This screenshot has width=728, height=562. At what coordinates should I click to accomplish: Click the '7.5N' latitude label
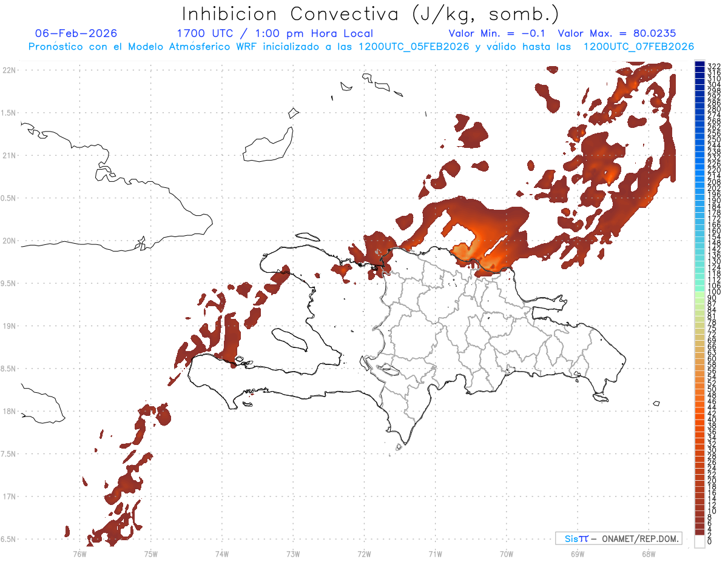click(9, 455)
